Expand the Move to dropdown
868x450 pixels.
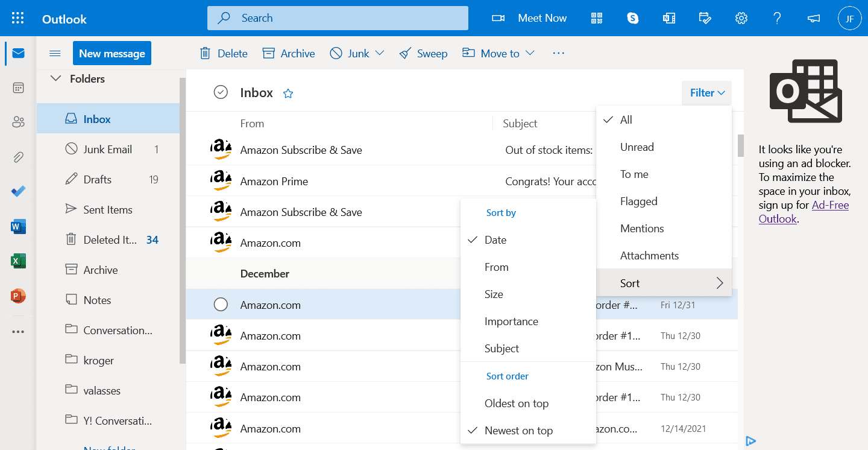click(x=530, y=54)
